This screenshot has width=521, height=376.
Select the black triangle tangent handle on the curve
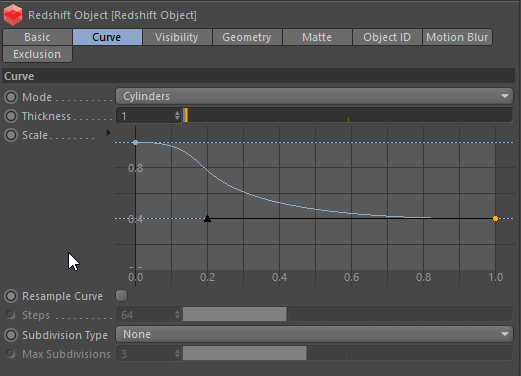click(207, 218)
